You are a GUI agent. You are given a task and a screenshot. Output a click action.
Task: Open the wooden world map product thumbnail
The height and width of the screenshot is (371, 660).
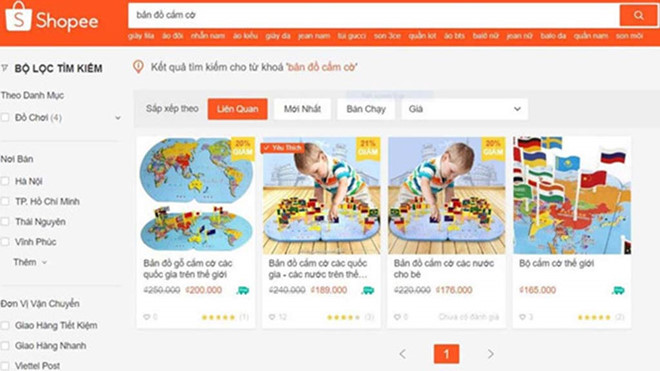(196, 195)
